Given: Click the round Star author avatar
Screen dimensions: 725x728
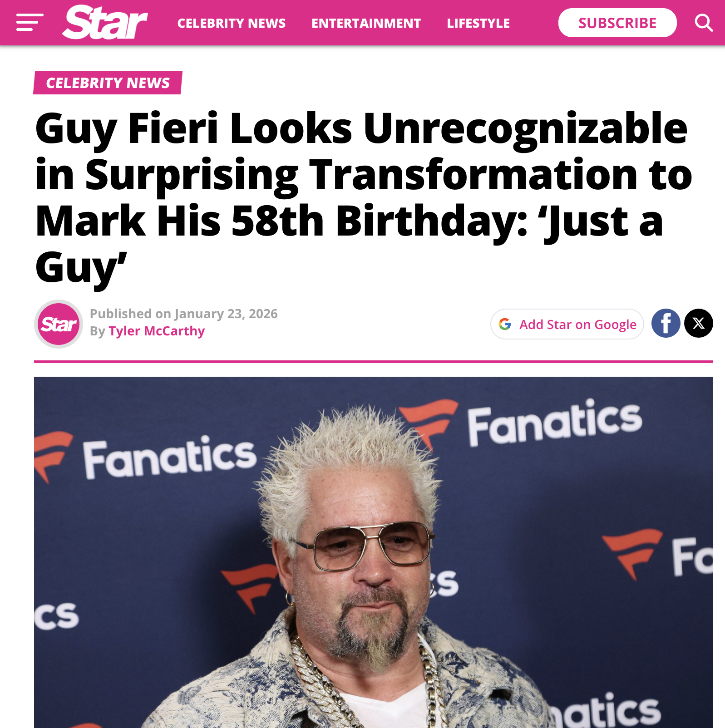Looking at the screenshot, I should [59, 324].
